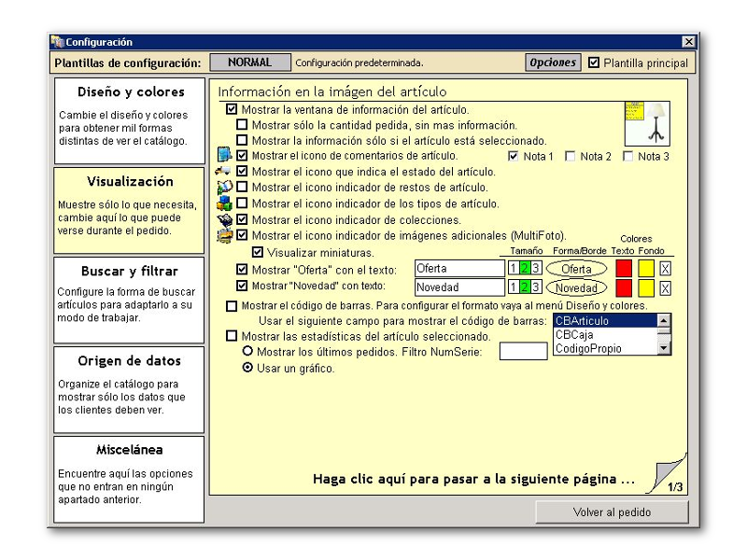Set Oferta size to 3

tap(536, 269)
